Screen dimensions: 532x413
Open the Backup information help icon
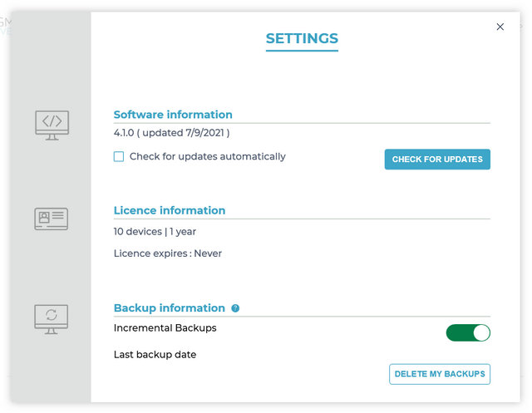pos(235,308)
